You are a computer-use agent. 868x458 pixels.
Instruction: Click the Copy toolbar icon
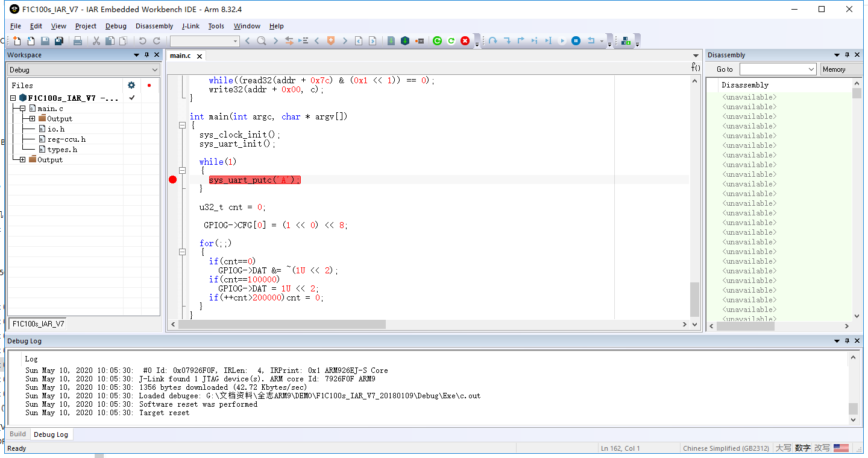(x=110, y=41)
